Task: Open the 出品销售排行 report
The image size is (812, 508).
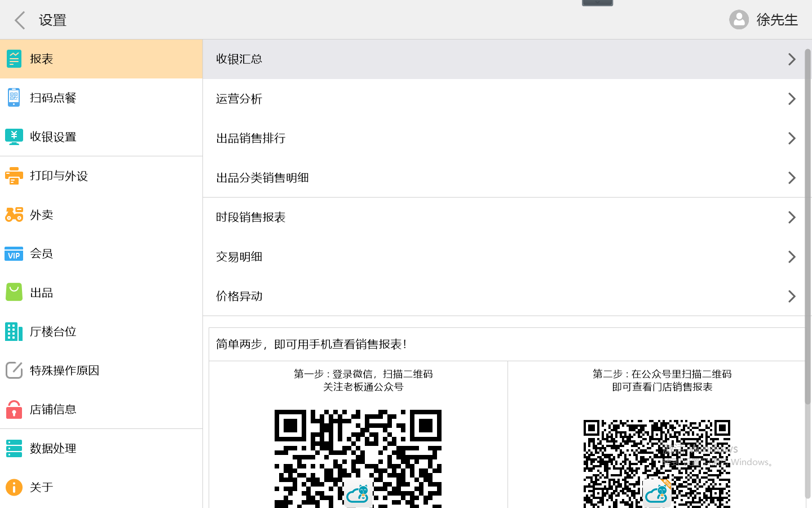Action: point(504,138)
